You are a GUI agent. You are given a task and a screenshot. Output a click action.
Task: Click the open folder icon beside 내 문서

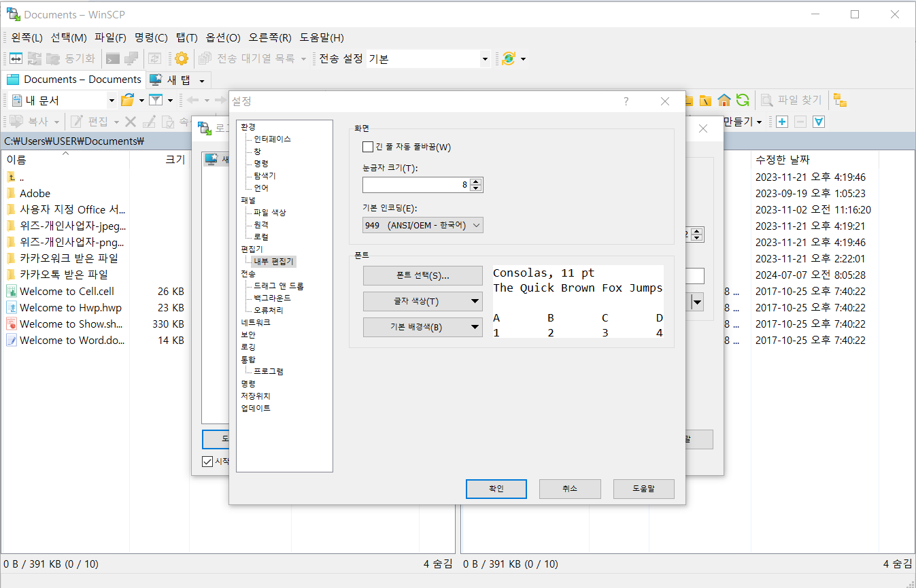click(127, 101)
